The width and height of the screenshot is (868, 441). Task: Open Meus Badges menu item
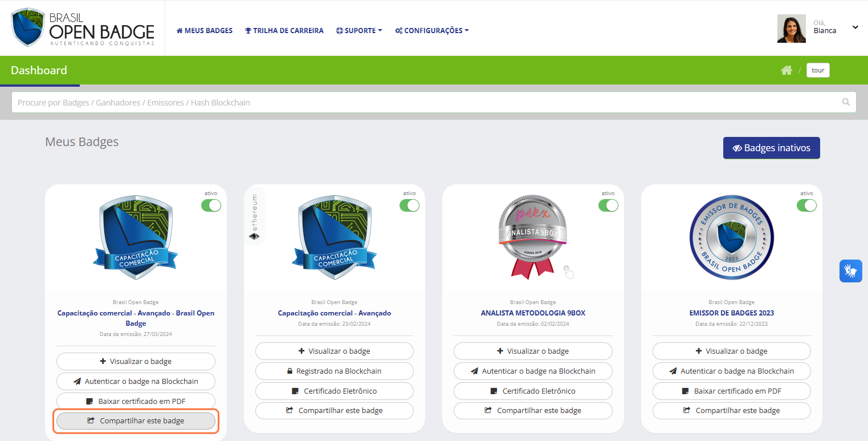click(205, 31)
